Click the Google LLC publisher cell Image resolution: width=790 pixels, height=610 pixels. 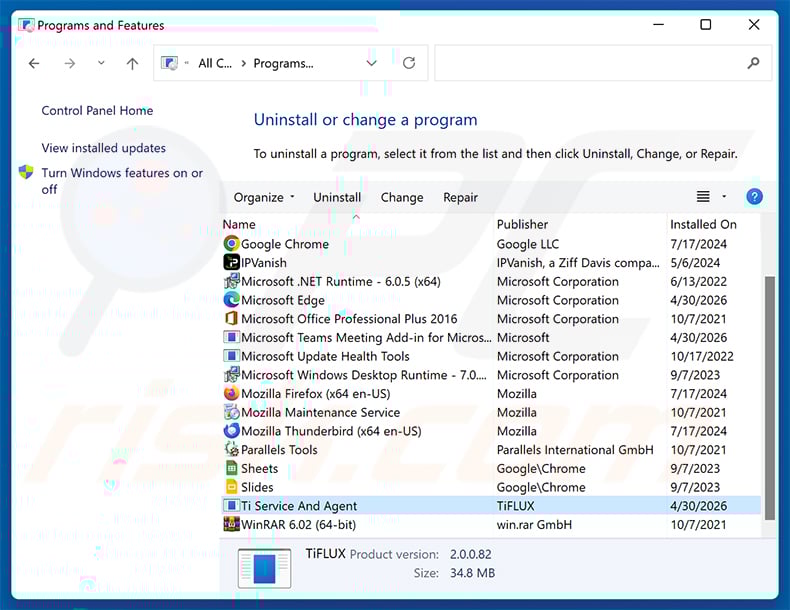tap(528, 244)
